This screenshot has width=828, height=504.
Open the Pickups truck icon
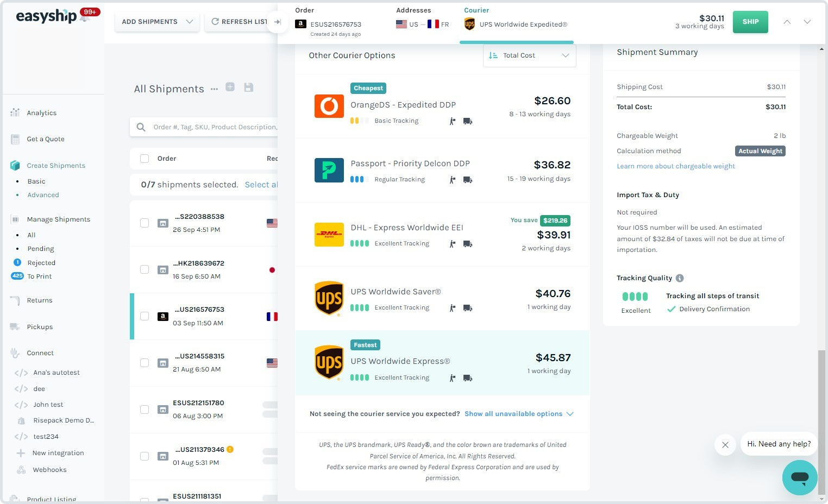[x=15, y=326]
